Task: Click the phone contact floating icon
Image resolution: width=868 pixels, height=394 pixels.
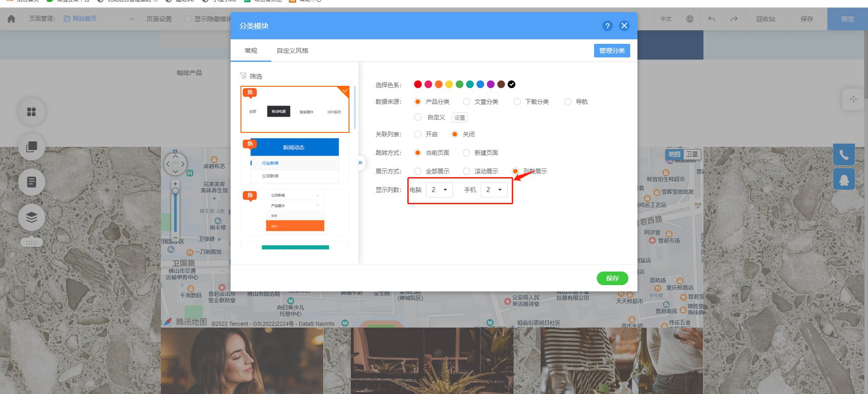Action: click(844, 155)
